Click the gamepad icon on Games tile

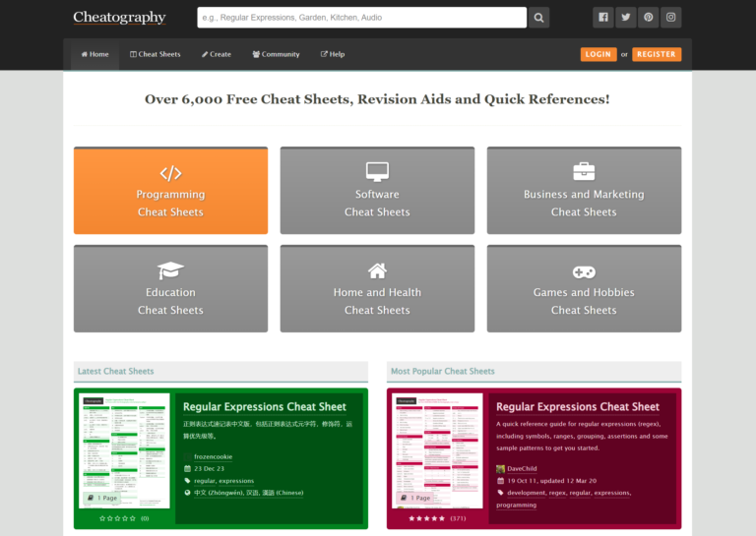584,272
